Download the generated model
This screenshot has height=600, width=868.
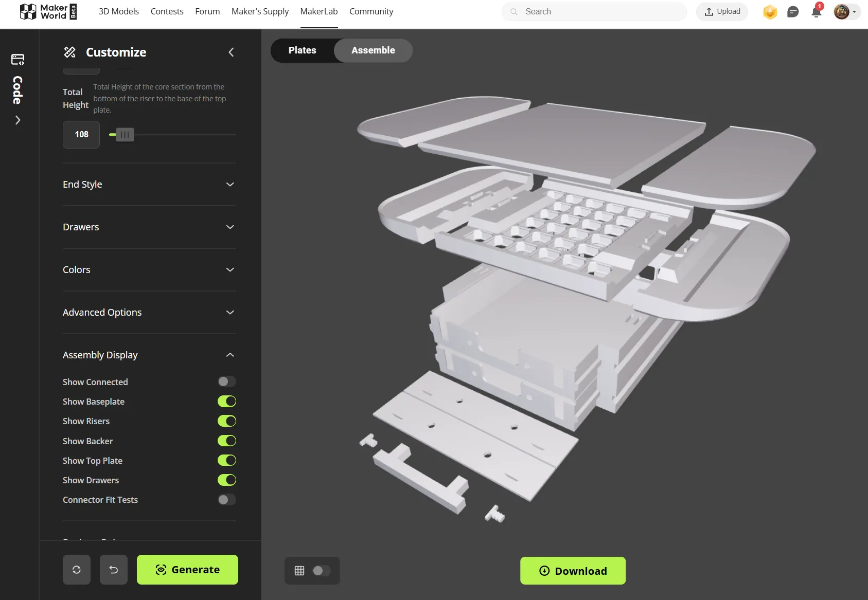tap(572, 570)
